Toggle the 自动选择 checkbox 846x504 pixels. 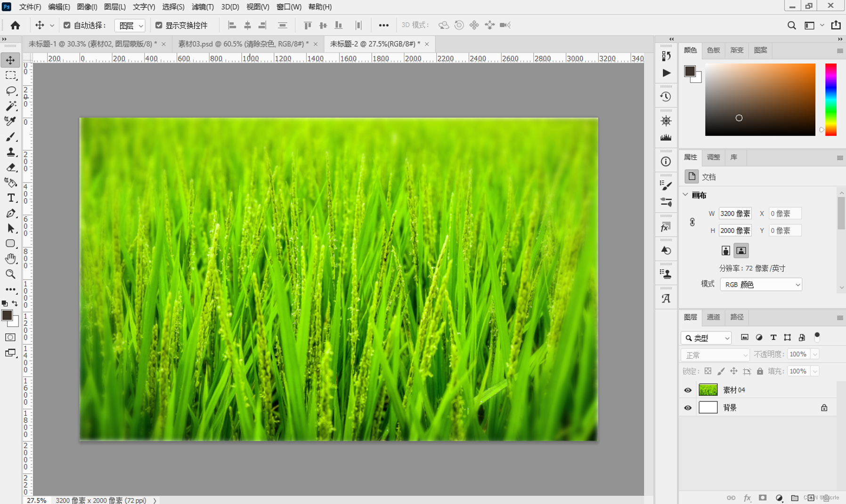tap(67, 25)
